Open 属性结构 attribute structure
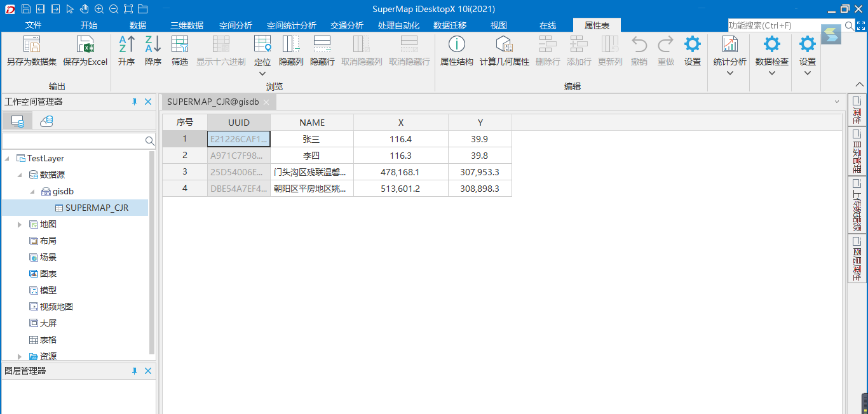 tap(457, 51)
